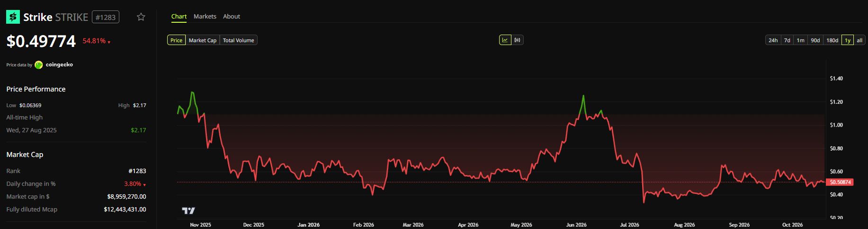Image resolution: width=868 pixels, height=229 pixels.
Task: Open the Chart tab
Action: tap(179, 16)
